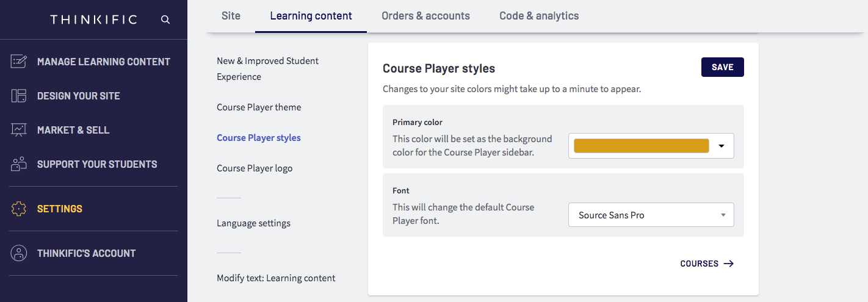Open Modify text: Learning content

click(x=276, y=278)
